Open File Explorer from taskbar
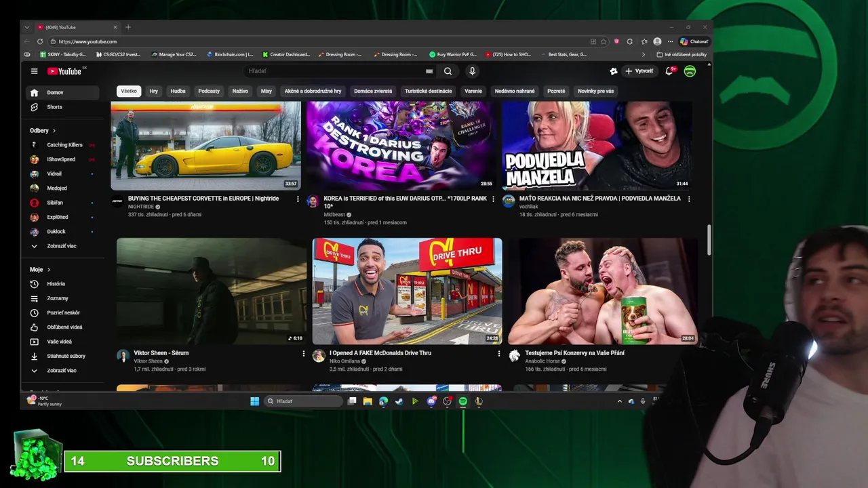Image resolution: width=868 pixels, height=488 pixels. point(368,401)
